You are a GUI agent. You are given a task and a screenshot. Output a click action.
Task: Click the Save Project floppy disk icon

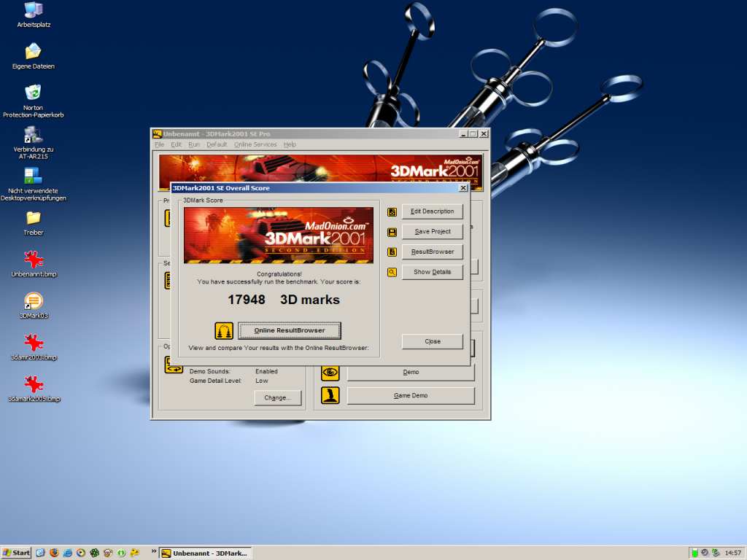coord(392,233)
